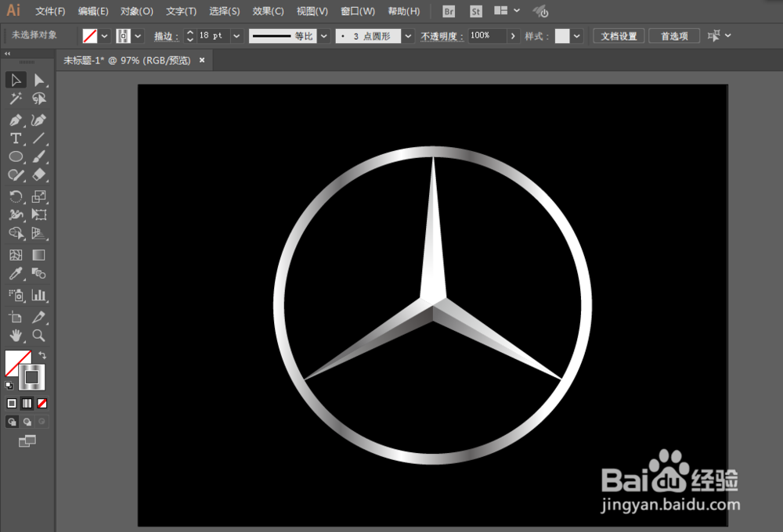Select the Type tool
The width and height of the screenshot is (783, 532).
(16, 138)
